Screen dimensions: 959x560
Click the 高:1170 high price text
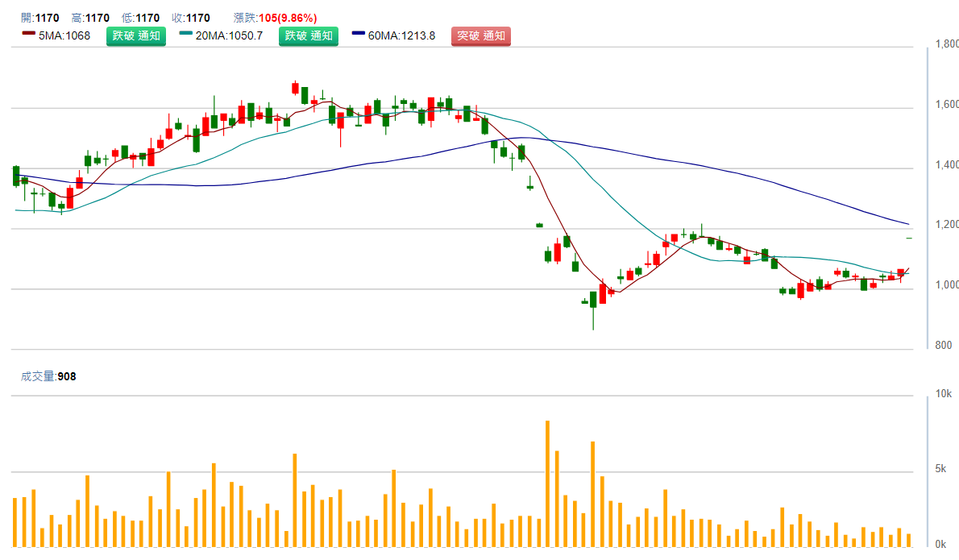[x=90, y=18]
